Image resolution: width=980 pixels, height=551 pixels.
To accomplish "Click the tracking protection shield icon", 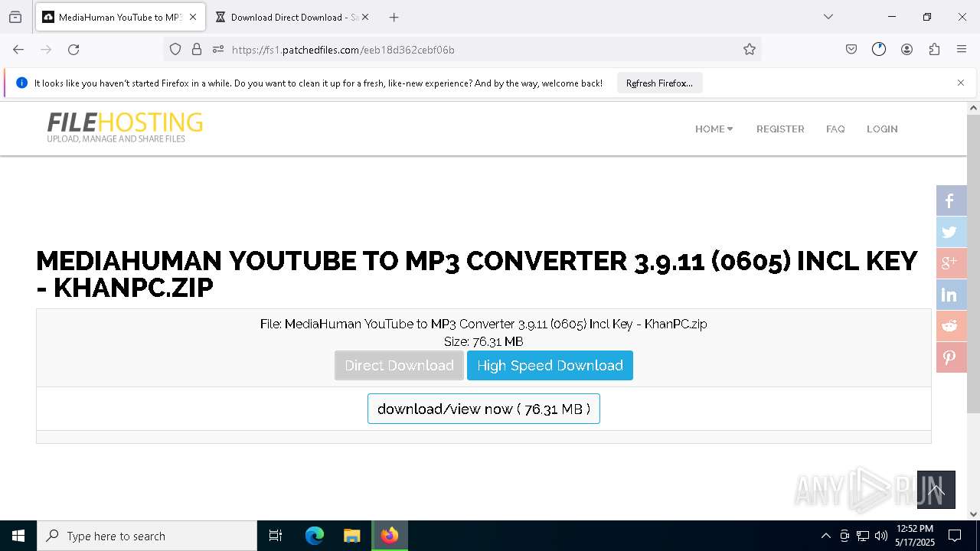I will tap(175, 50).
